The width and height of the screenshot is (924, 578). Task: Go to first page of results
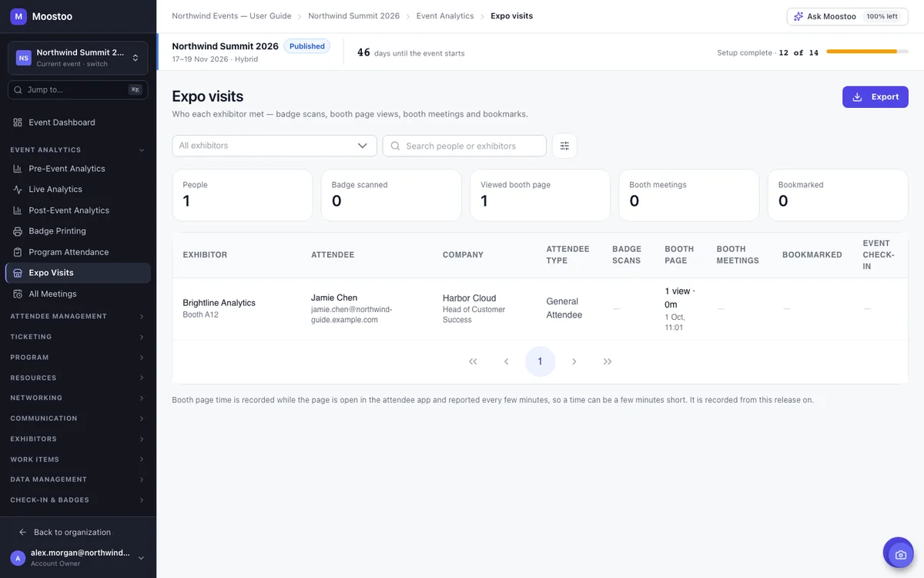point(473,361)
